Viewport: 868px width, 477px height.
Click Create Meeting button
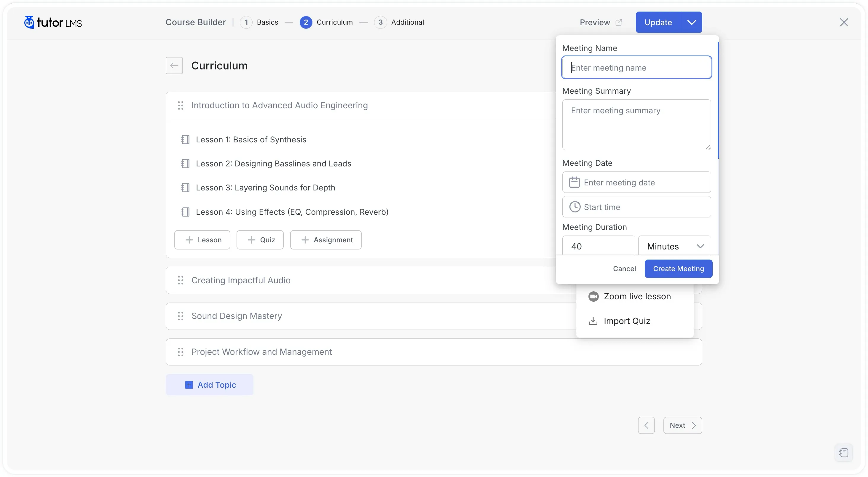[x=678, y=268]
